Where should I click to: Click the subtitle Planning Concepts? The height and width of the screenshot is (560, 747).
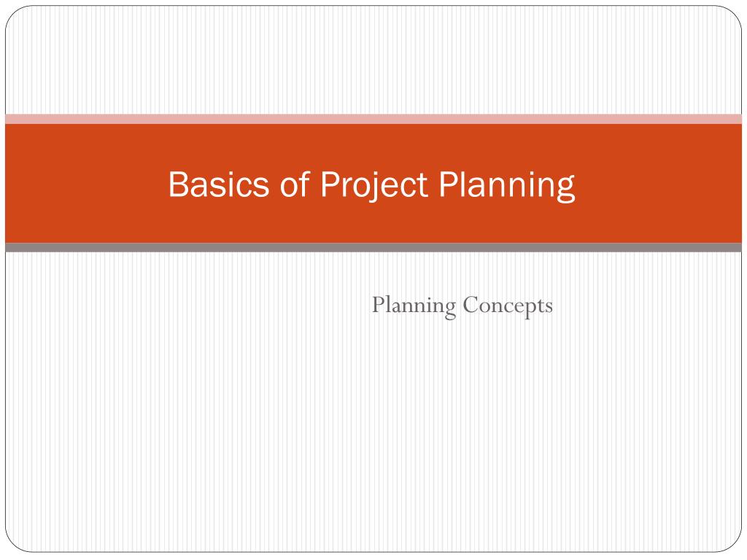tap(462, 306)
